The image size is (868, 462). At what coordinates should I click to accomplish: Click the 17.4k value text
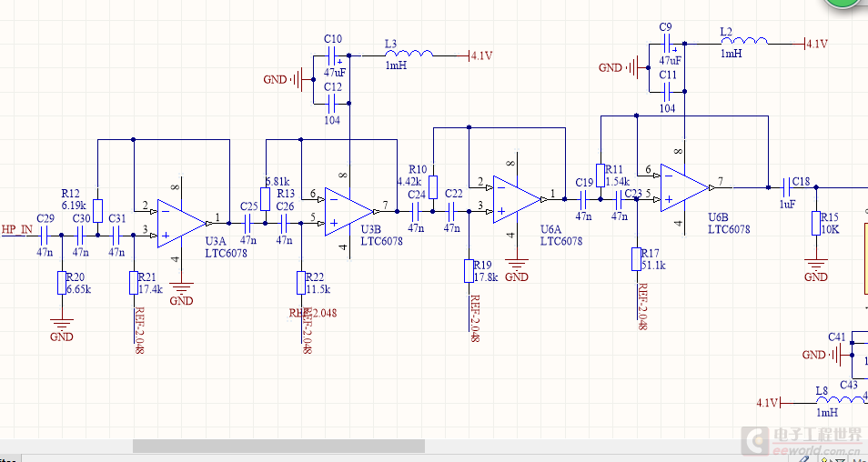[150, 289]
